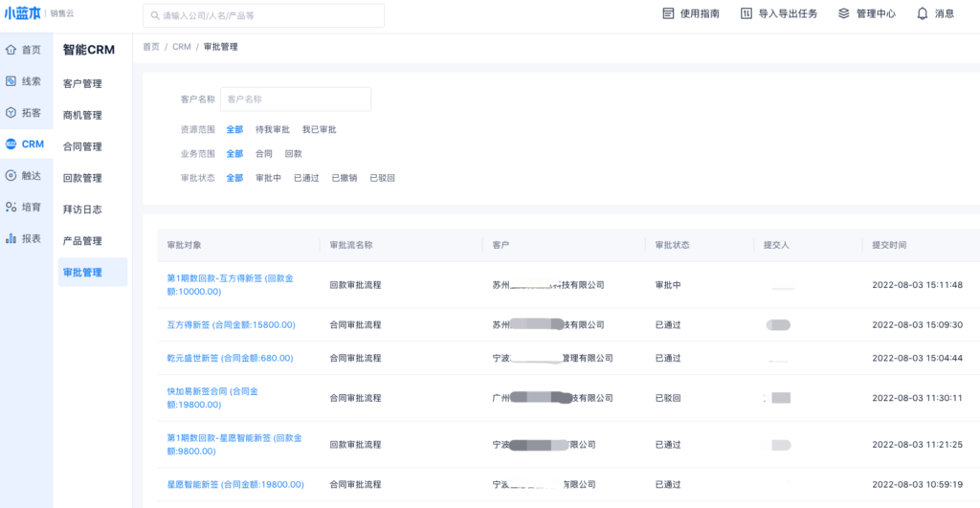Open 拜访日志 in CRM menu
Screen dimensions: 980x508
(x=82, y=210)
